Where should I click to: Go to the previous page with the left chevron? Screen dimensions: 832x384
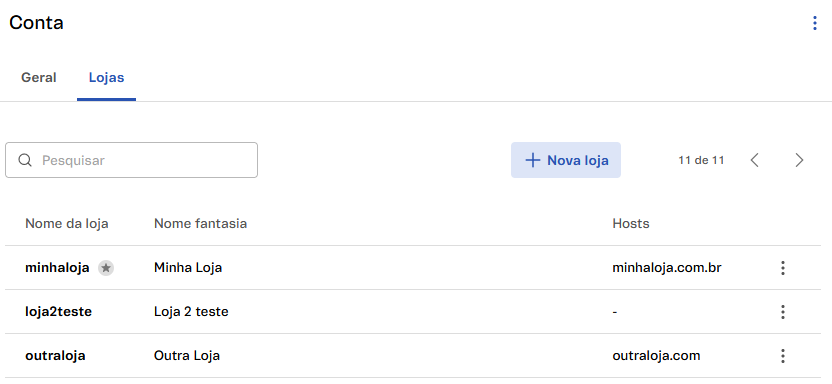[x=755, y=160]
